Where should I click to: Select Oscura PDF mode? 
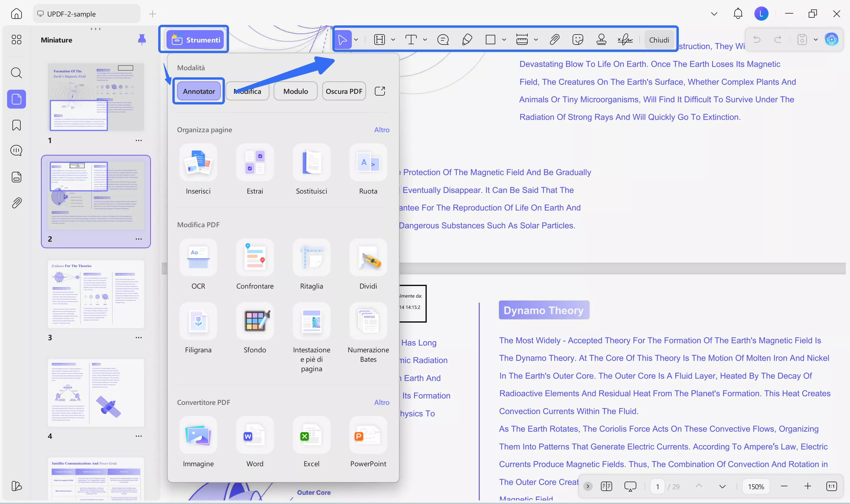pyautogui.click(x=344, y=91)
